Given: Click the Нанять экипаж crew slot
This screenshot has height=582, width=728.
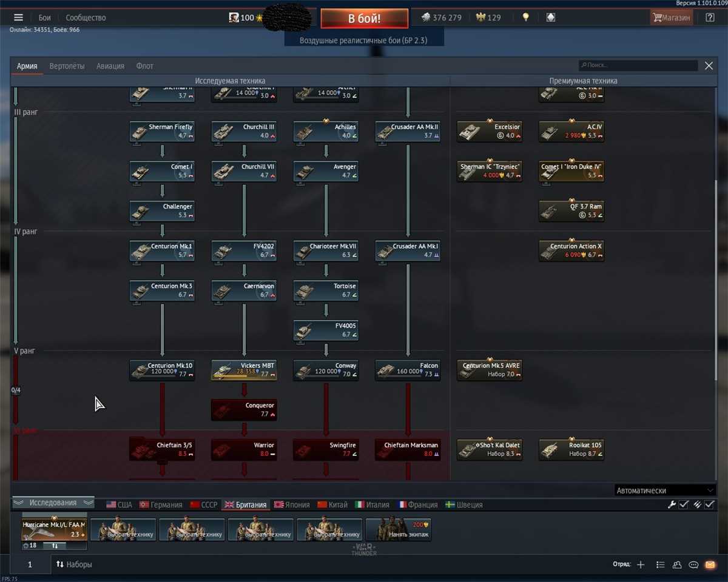Looking at the screenshot, I should pyautogui.click(x=399, y=529).
